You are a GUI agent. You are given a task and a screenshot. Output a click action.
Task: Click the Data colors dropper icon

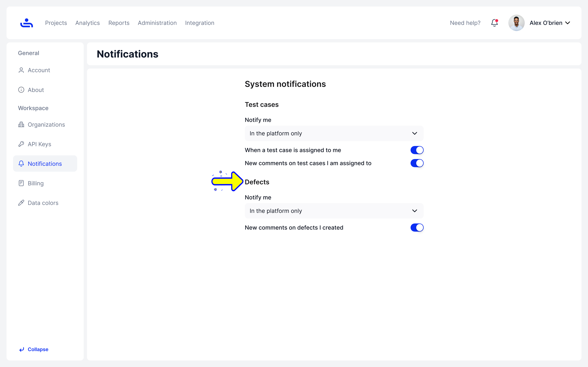pos(21,203)
